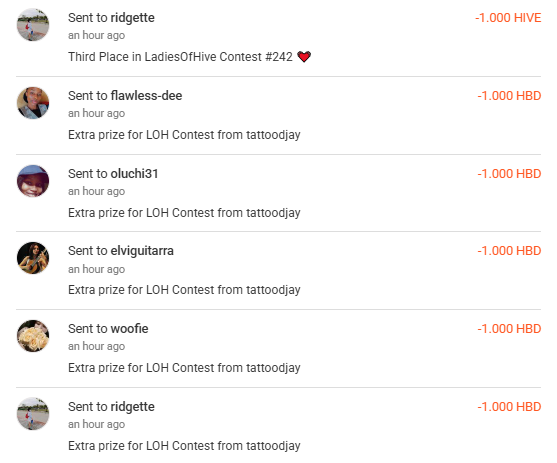Visit woofie's profile page
Screen dimensions: 557x463
point(129,329)
